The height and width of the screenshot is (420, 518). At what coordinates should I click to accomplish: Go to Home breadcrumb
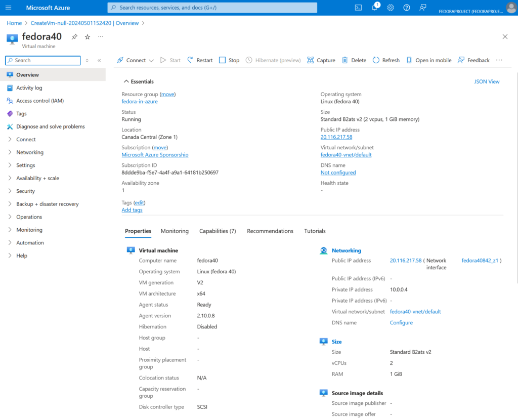pos(14,23)
